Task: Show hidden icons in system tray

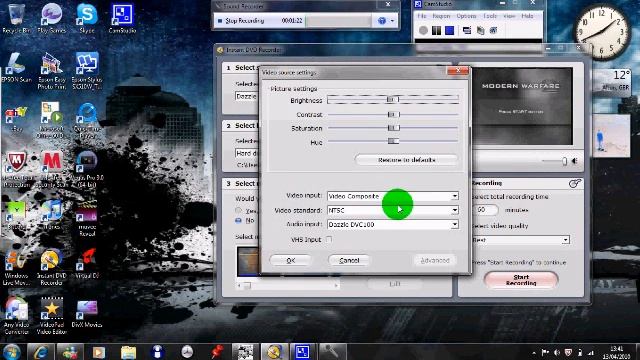Action: [x=534, y=353]
